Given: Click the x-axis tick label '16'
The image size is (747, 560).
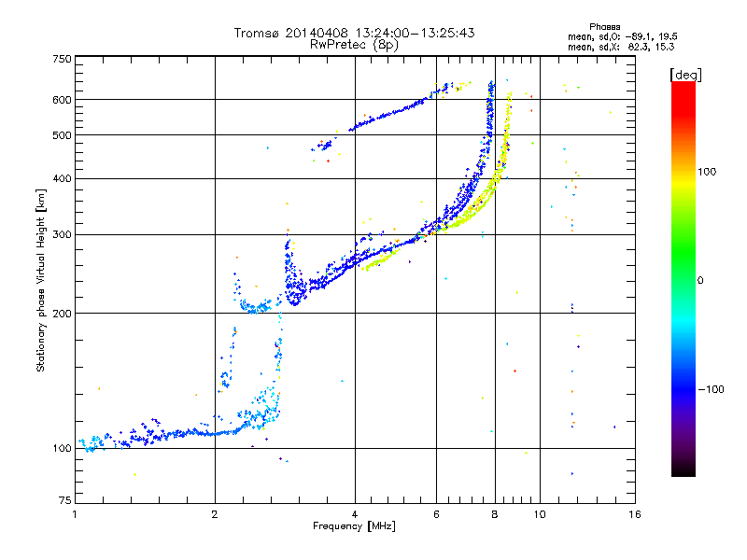Looking at the screenshot, I should [635, 514].
